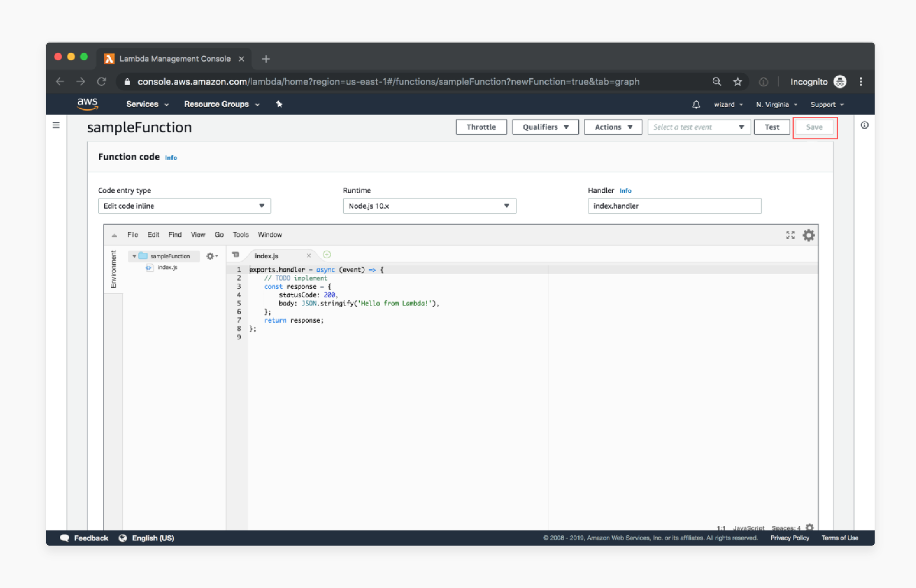
Task: Click the Incognito profile icon
Action: click(840, 82)
